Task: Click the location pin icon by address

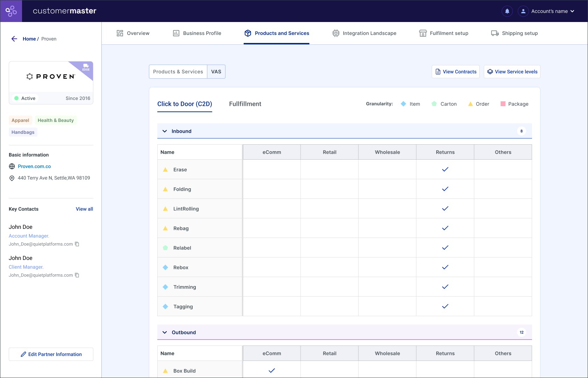Action: coord(12,178)
